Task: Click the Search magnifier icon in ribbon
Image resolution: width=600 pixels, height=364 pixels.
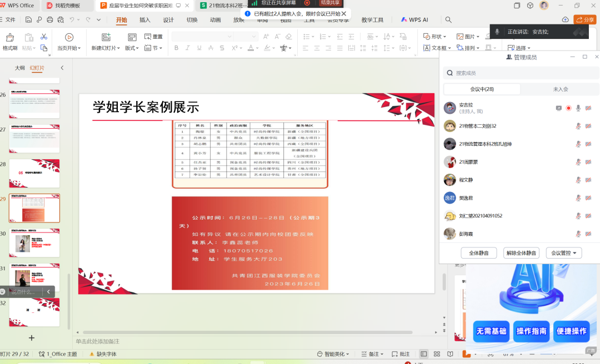Action: pos(448,19)
